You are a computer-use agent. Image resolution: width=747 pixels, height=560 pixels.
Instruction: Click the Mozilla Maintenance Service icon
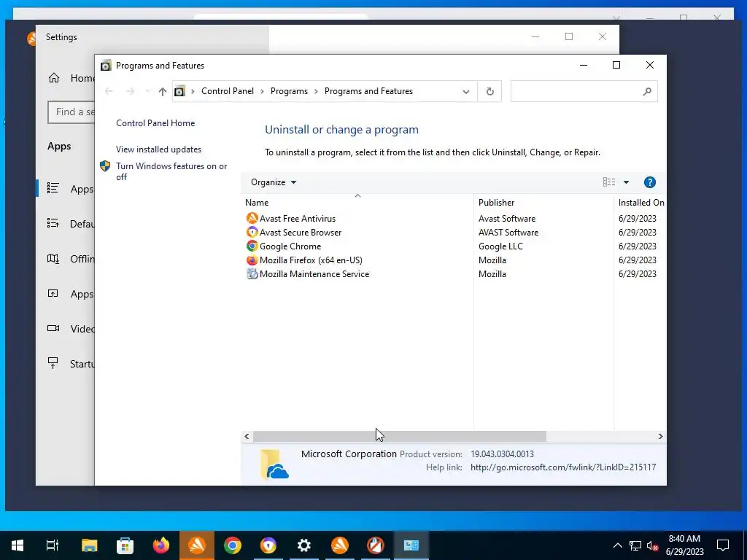tap(252, 274)
